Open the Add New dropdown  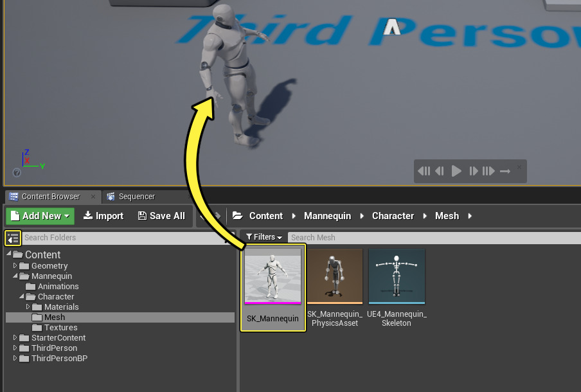point(40,216)
